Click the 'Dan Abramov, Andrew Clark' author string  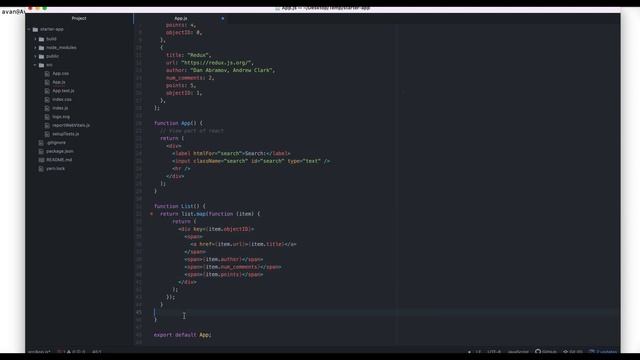pyautogui.click(x=231, y=70)
